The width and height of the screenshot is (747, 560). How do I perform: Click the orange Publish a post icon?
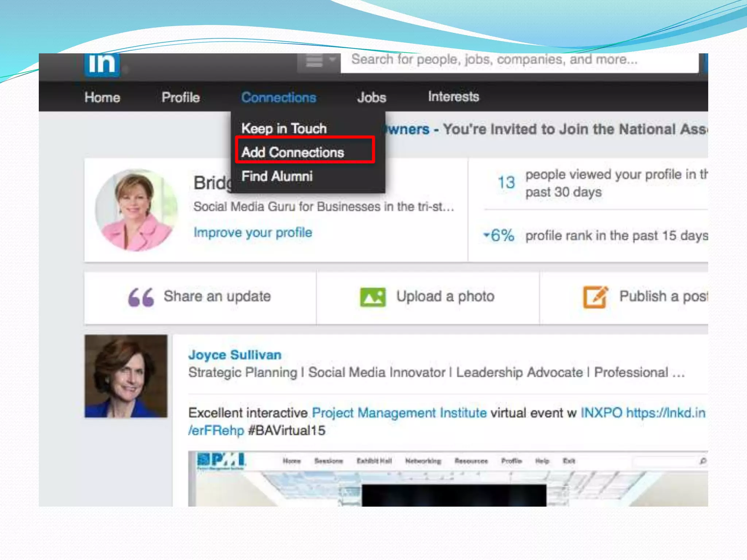pyautogui.click(x=595, y=297)
